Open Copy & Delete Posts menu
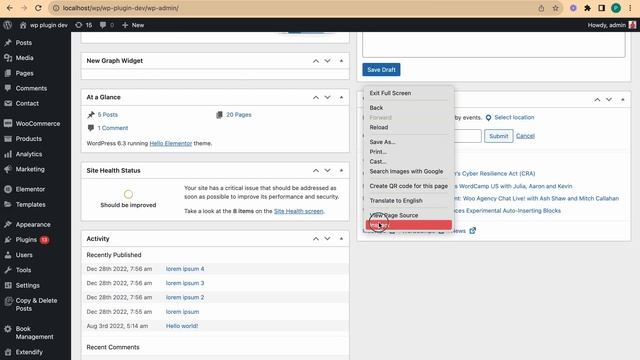The height and width of the screenshot is (360, 640). point(35,304)
